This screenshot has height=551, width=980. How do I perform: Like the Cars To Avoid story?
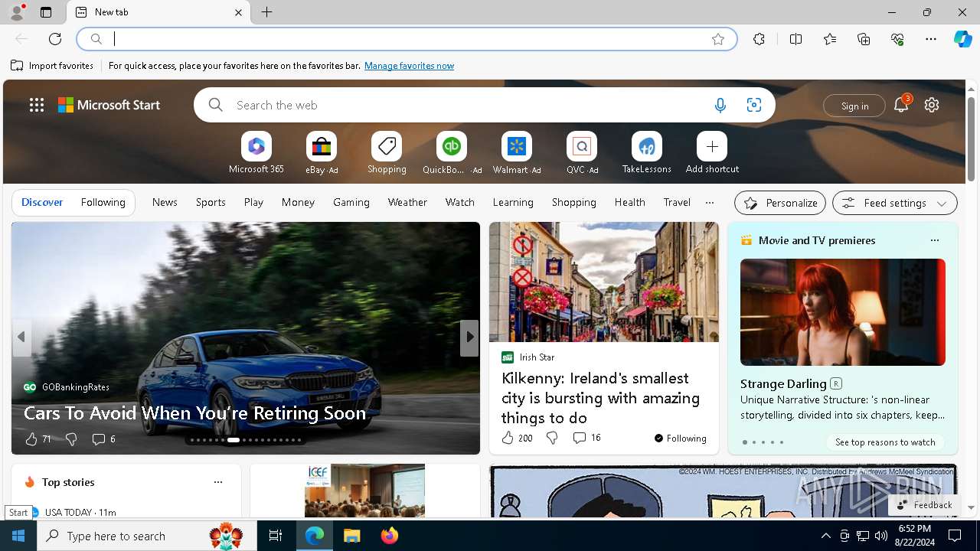point(31,439)
